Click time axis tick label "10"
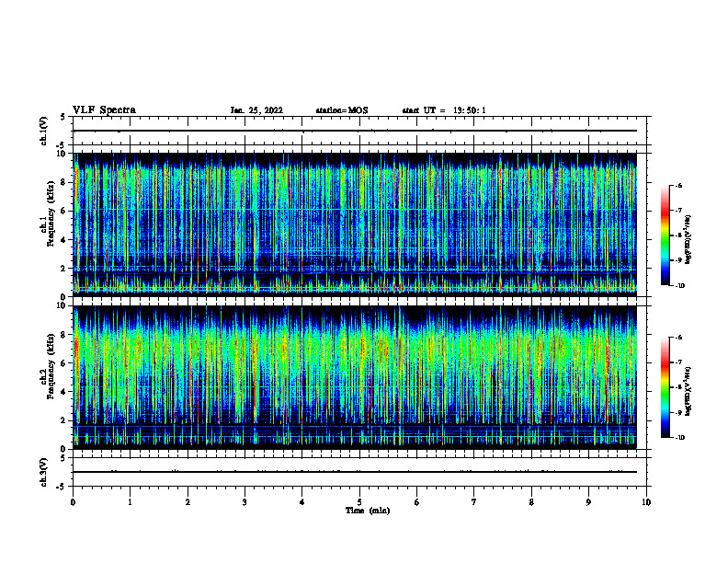This screenshot has height=563, width=728. (646, 502)
